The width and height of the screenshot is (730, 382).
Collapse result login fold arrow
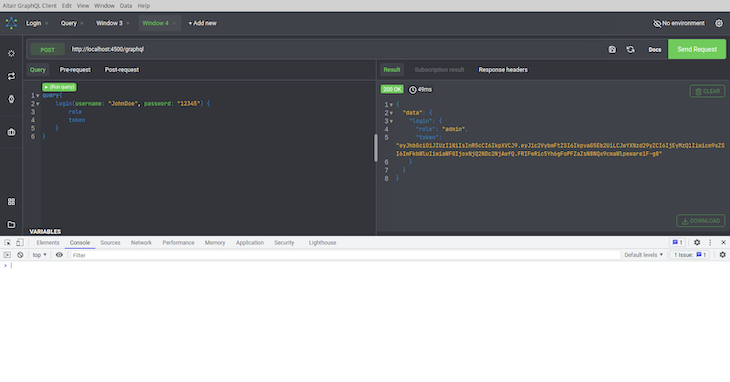pyautogui.click(x=391, y=121)
